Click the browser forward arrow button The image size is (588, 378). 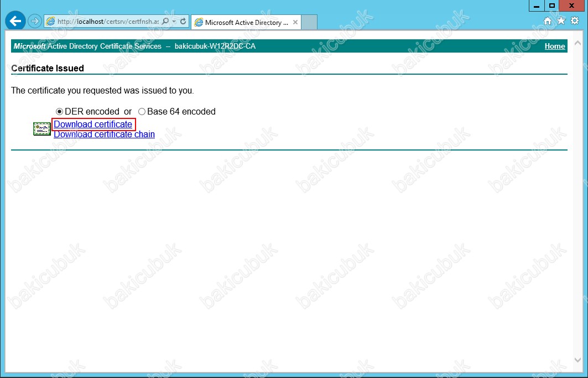[x=34, y=22]
